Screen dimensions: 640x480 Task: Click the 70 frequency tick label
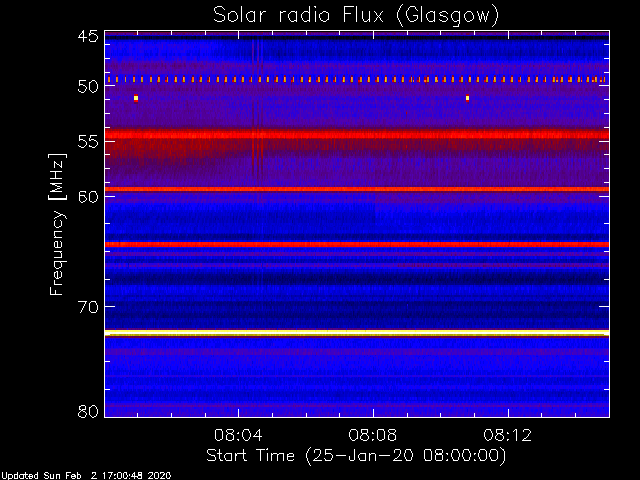click(x=88, y=307)
